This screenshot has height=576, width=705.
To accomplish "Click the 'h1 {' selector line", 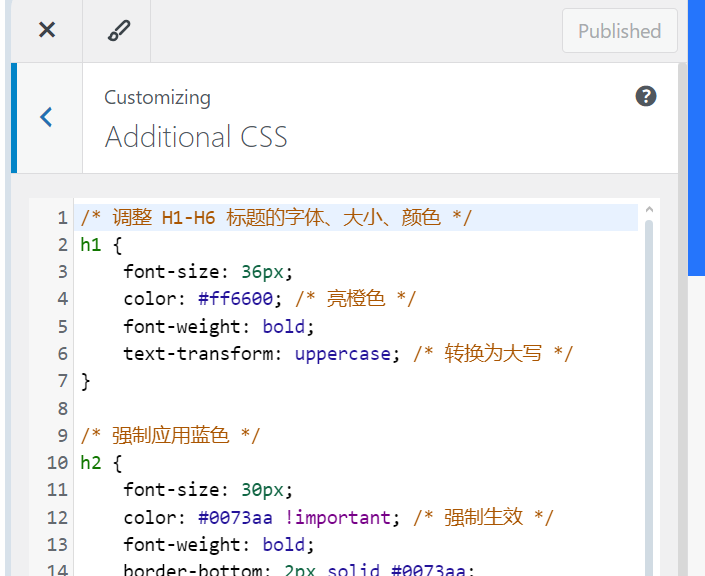I will click(x=101, y=245).
